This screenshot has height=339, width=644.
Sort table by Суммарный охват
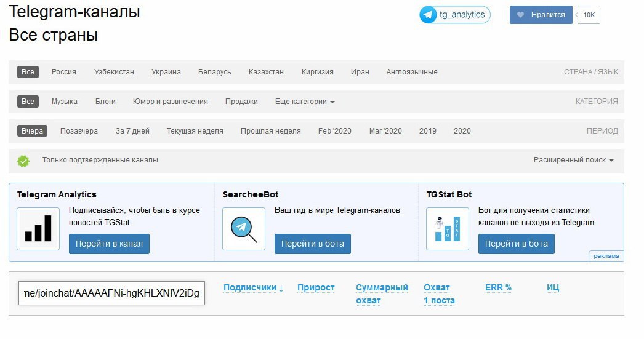382,294
